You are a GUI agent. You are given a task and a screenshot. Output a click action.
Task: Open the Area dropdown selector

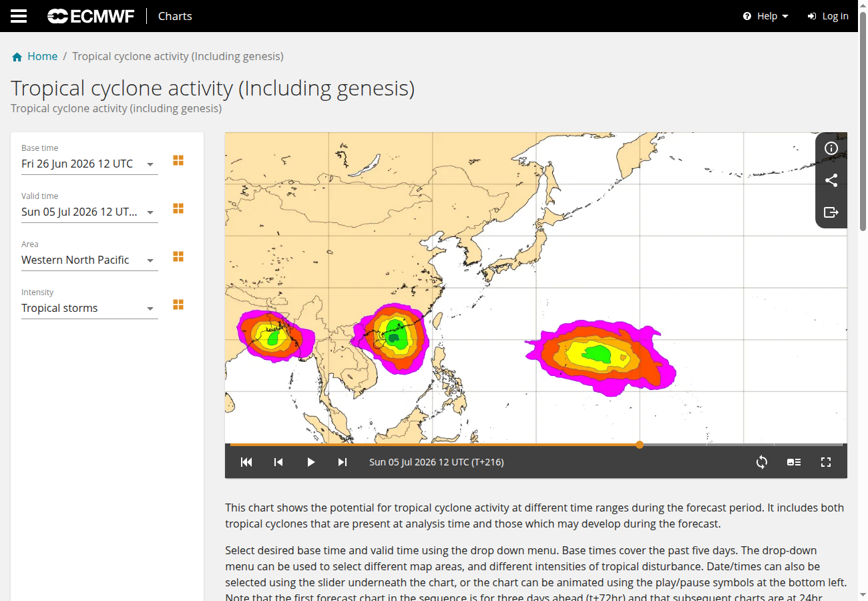click(89, 260)
